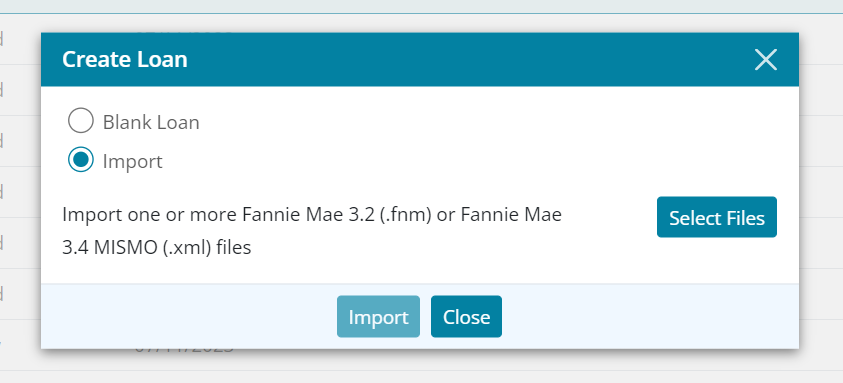This screenshot has width=843, height=383.
Task: Click the white dialog area below Select Files
Action: pos(717,261)
